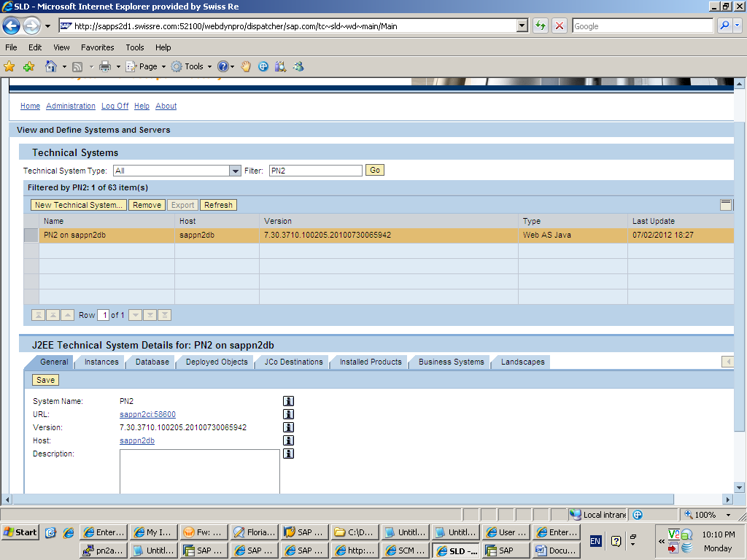Open the zoom level dropdown arrow
Viewport: 747px width, 560px height.
pos(728,515)
